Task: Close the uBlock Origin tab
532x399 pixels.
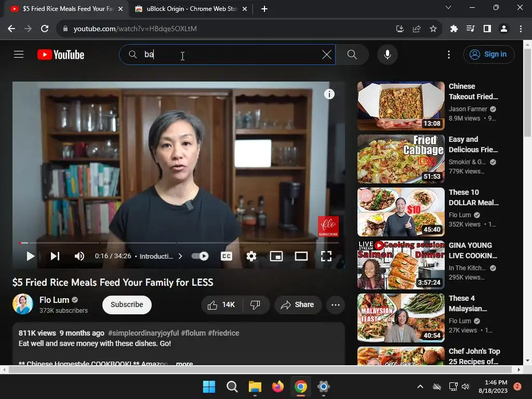Action: tap(245, 9)
